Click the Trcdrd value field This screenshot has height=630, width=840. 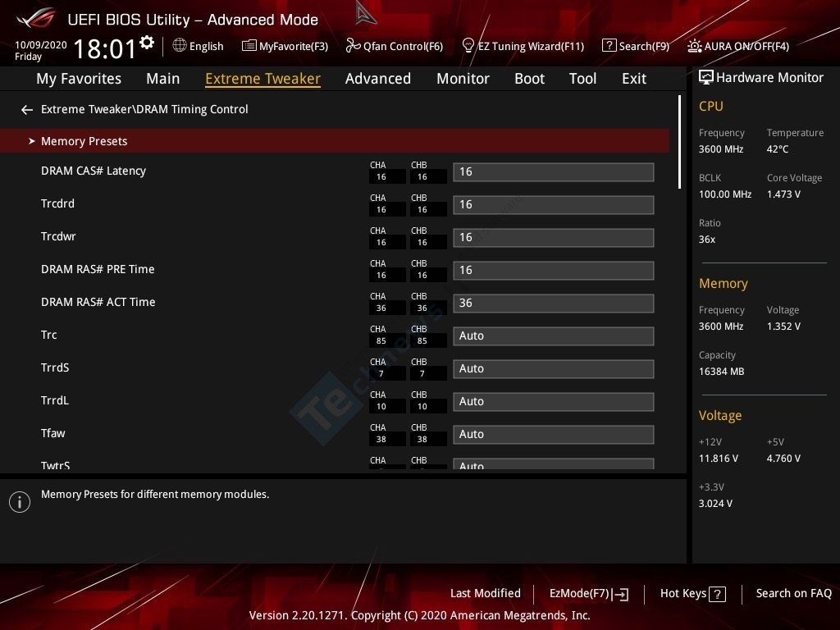tap(554, 204)
